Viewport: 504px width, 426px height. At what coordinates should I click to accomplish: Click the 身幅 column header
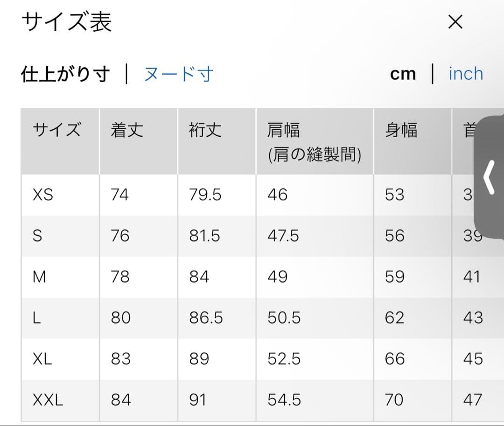pyautogui.click(x=401, y=130)
